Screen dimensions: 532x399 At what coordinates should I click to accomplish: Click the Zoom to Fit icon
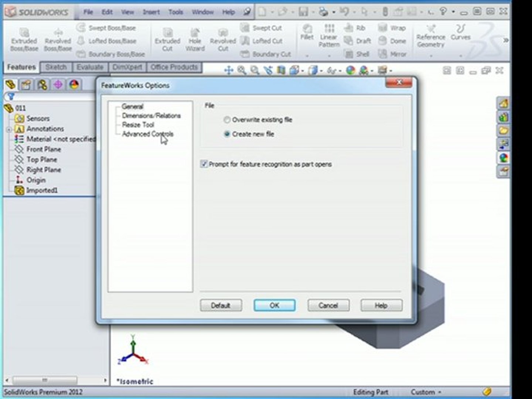(x=242, y=70)
